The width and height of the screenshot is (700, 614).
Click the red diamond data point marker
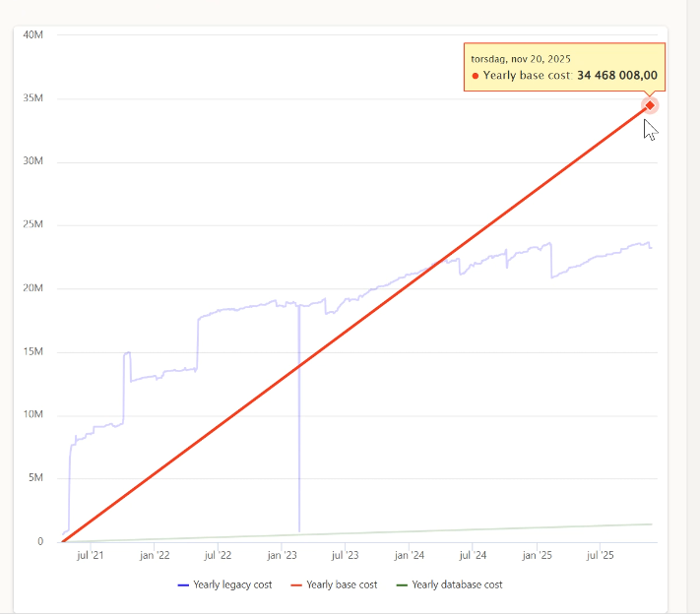650,105
